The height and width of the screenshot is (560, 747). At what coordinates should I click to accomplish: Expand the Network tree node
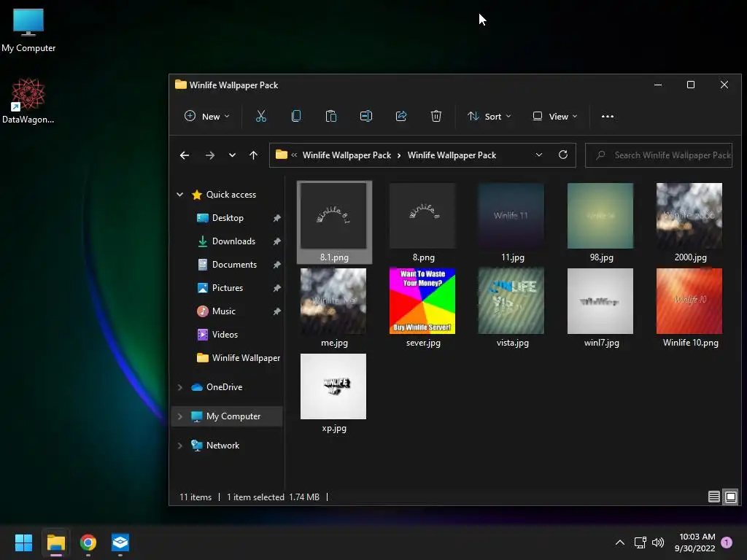180,446
